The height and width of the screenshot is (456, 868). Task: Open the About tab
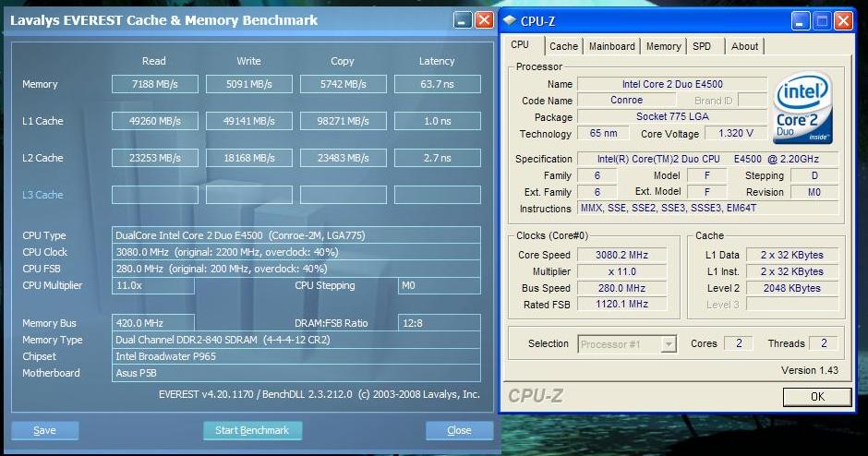pyautogui.click(x=744, y=46)
